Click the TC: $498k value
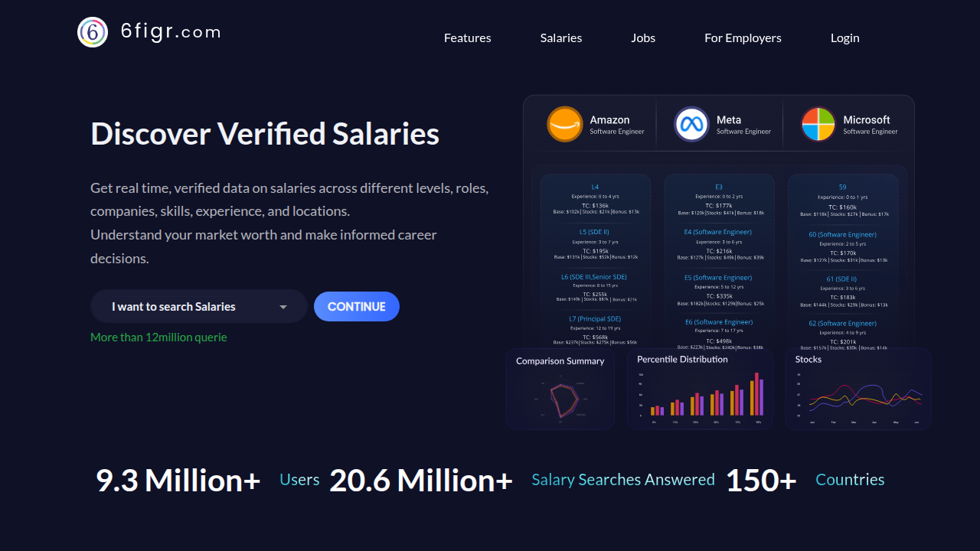 tap(719, 341)
